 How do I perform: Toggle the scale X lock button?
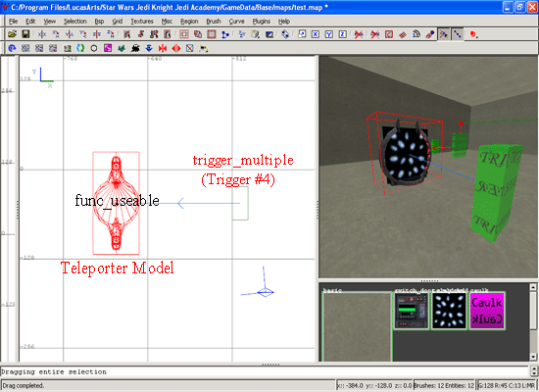[316, 34]
